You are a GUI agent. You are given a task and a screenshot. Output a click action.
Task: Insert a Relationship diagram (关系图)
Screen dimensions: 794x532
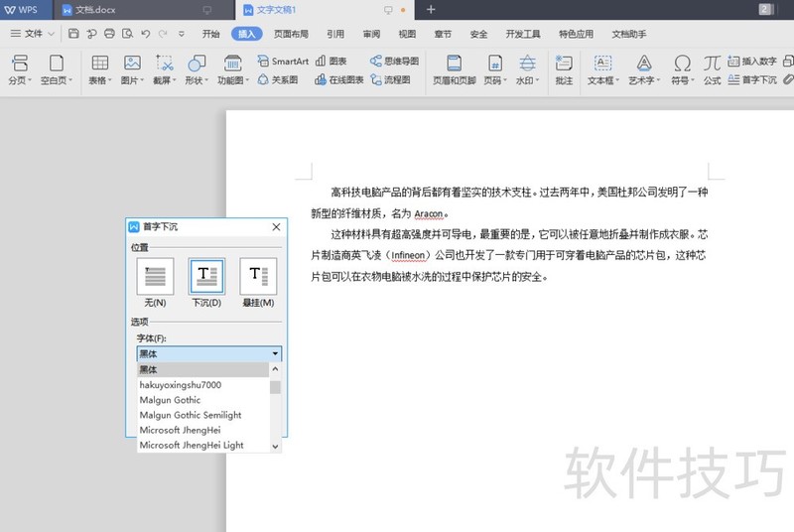coord(278,80)
